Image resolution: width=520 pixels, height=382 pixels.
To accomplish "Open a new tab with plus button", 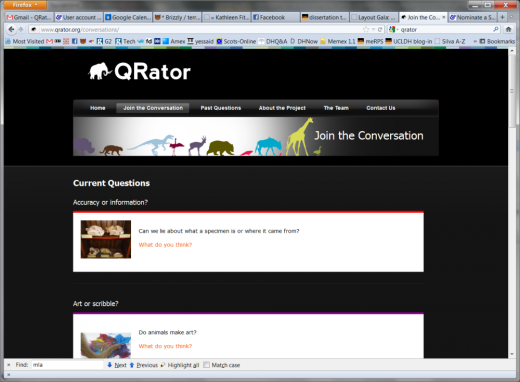I will pyautogui.click(x=502, y=17).
